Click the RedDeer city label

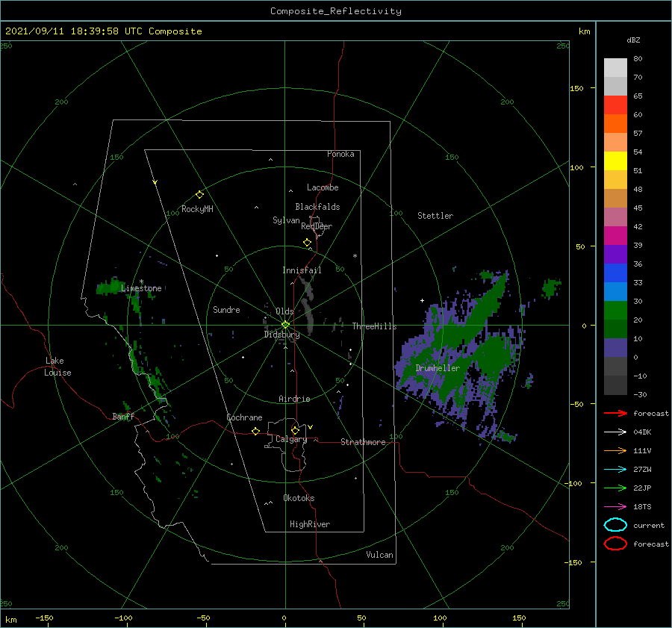317,226
